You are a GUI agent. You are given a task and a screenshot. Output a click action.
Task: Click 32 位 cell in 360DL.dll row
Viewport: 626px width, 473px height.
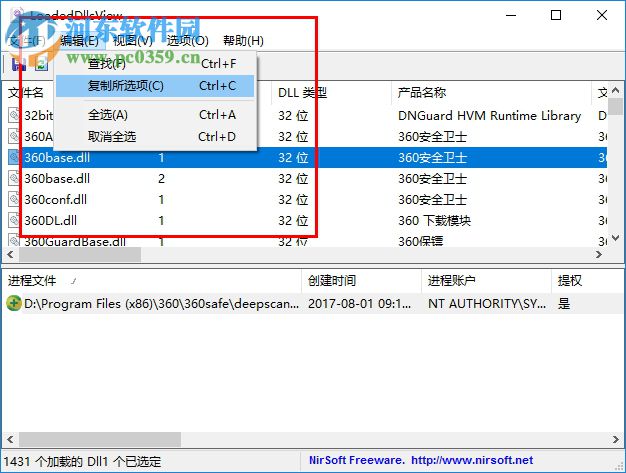pyautogui.click(x=293, y=220)
